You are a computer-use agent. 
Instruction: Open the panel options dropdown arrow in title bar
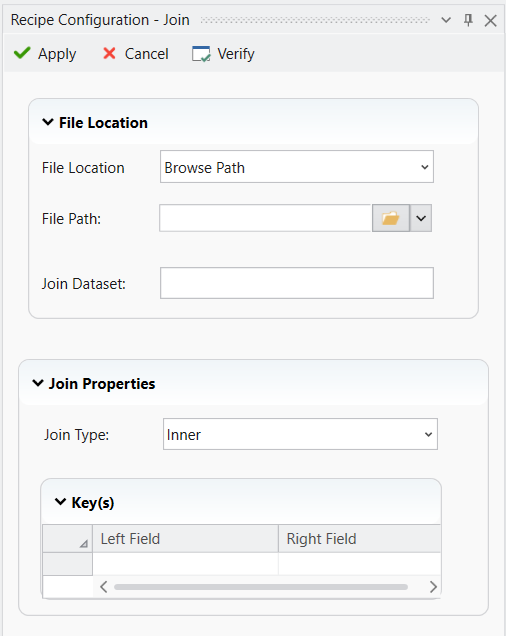(x=446, y=20)
